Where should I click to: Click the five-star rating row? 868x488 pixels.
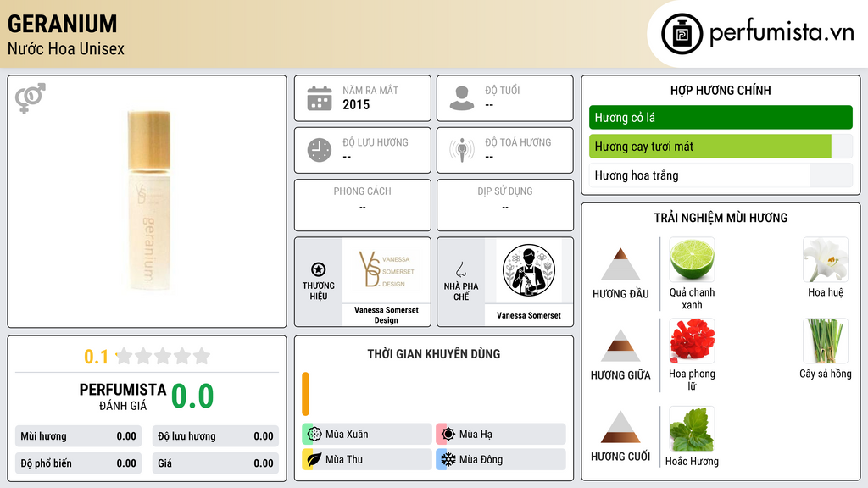[164, 356]
